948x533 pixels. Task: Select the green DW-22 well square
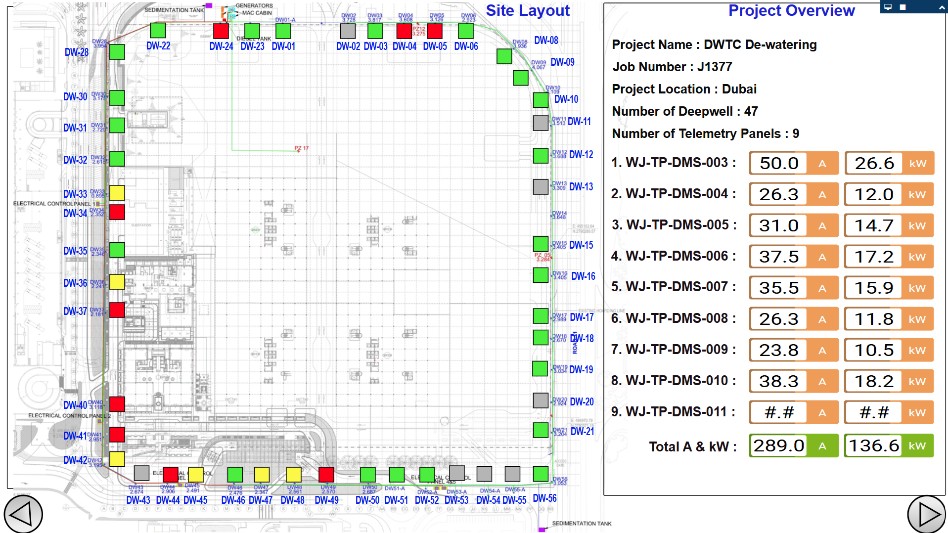click(x=157, y=31)
